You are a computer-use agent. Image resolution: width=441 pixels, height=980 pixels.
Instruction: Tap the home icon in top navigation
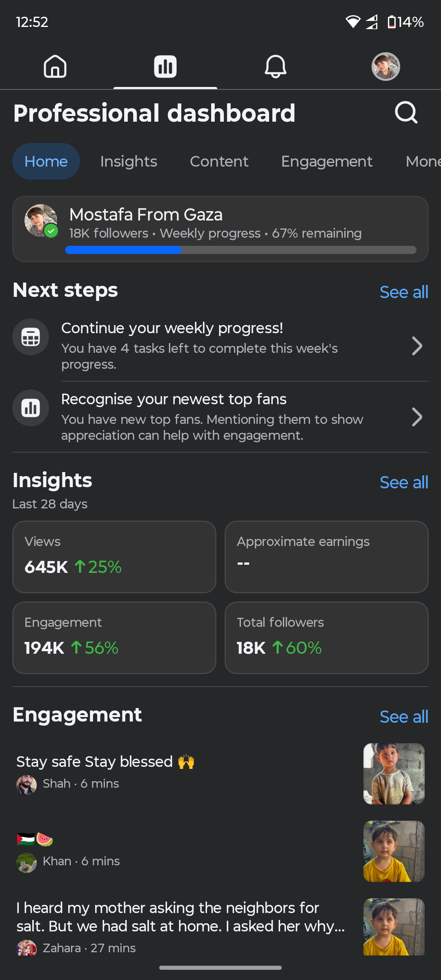(55, 67)
